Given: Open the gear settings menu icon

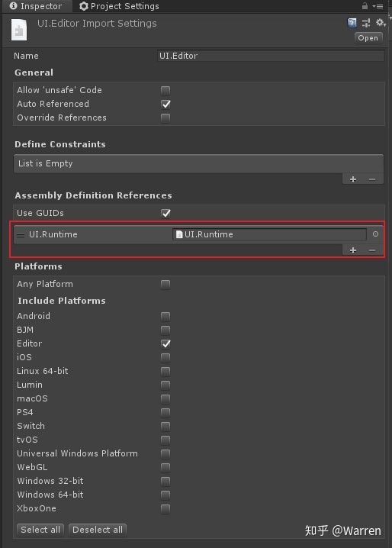Looking at the screenshot, I should click(x=380, y=23).
